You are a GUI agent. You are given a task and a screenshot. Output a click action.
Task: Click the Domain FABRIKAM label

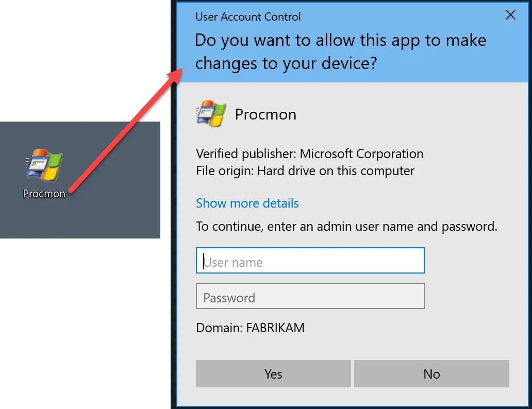pos(250,328)
